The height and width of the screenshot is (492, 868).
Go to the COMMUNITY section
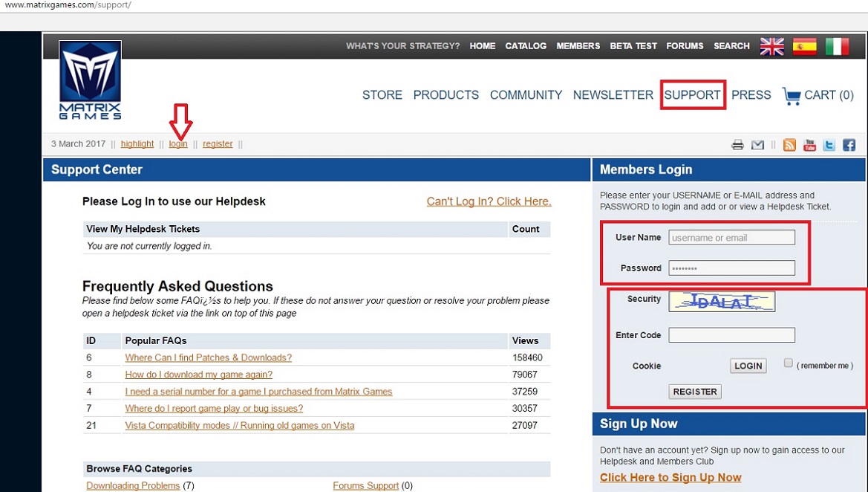click(x=526, y=95)
